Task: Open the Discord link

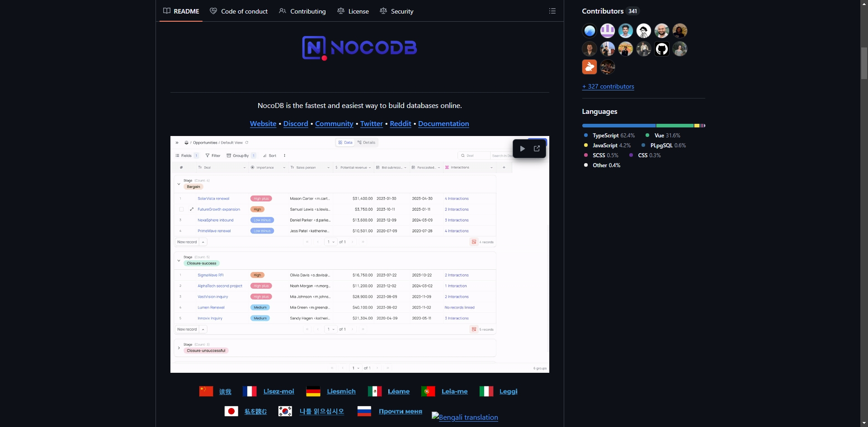Action: pos(296,124)
